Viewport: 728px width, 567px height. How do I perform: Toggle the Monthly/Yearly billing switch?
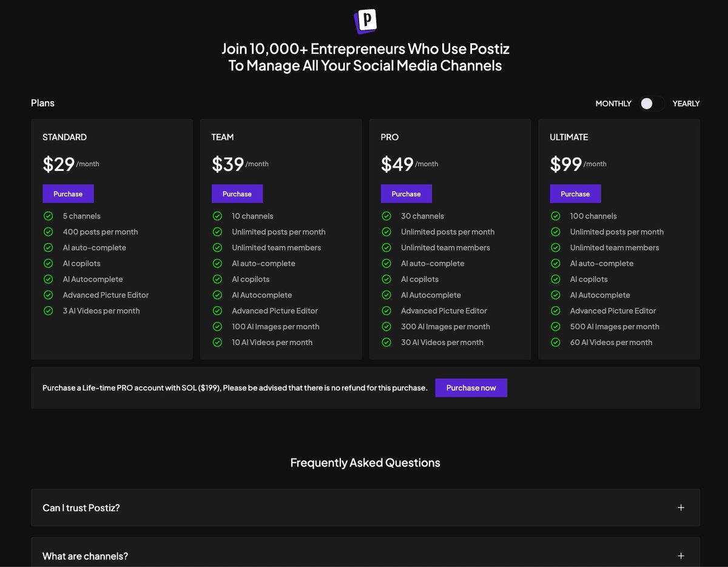click(x=652, y=104)
